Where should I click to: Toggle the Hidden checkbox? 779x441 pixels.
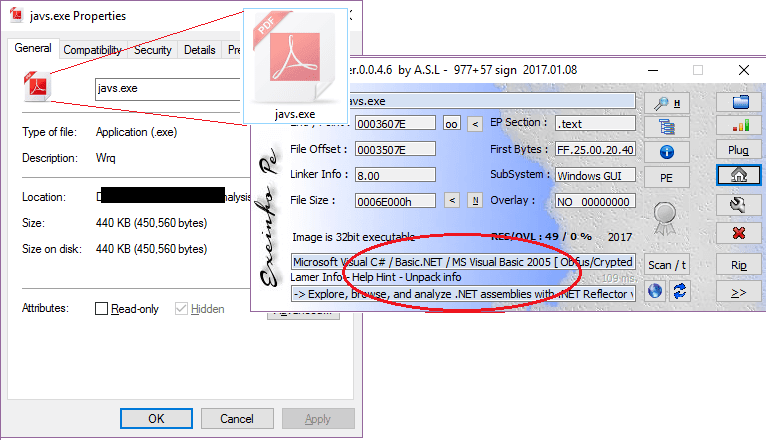[181, 308]
